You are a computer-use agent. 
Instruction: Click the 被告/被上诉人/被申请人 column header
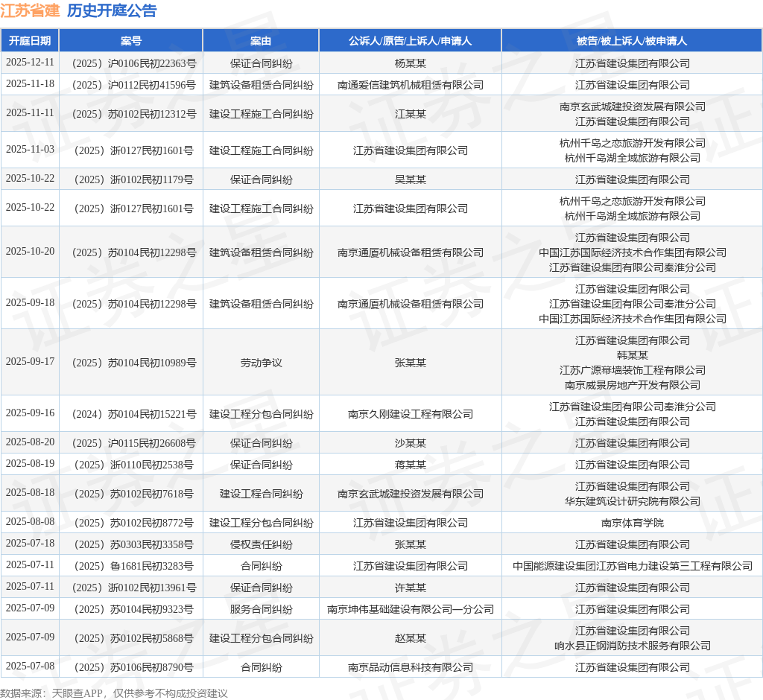point(632,41)
